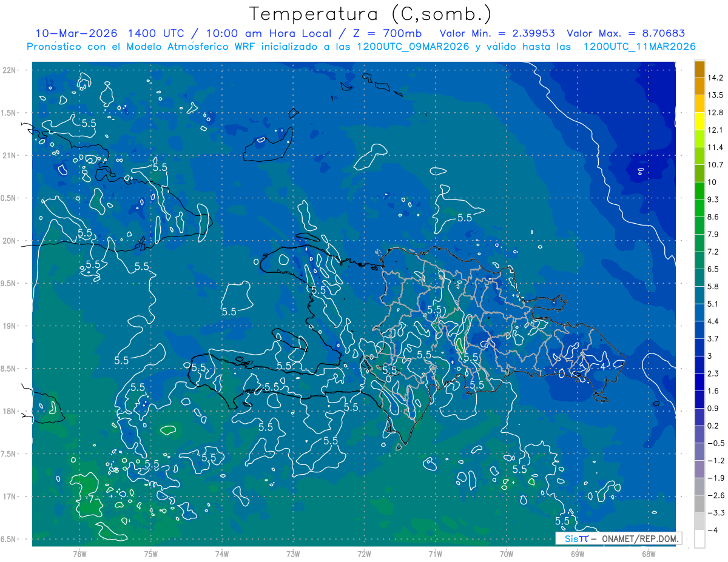Viewport: 728px width, 562px height.
Task: Click the colorbar swatch between 13.5 and 12.8
Action: tap(699, 104)
